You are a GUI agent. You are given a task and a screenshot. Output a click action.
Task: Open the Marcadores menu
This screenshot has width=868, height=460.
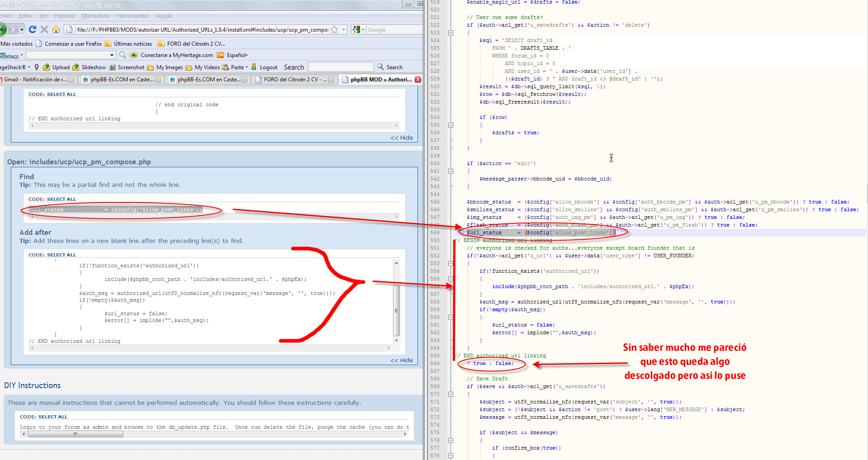96,16
